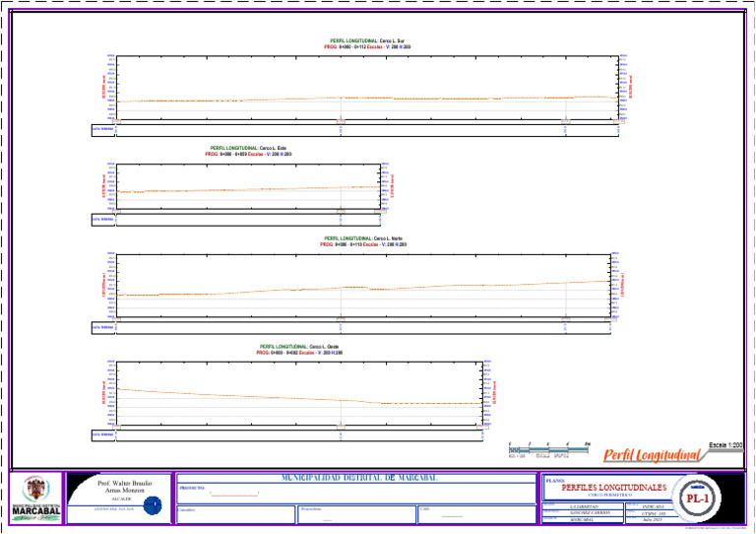Click the MUNICIPALIDAD DISTRITAL DE MARCABAL heading
The image size is (756, 534).
[x=359, y=478]
